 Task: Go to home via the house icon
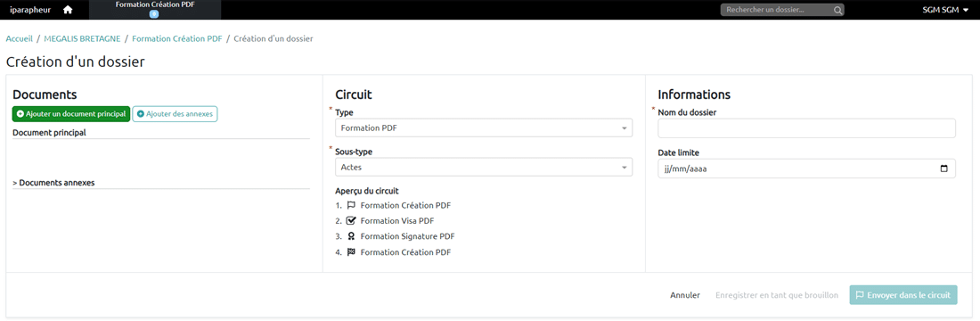pyautogui.click(x=68, y=10)
